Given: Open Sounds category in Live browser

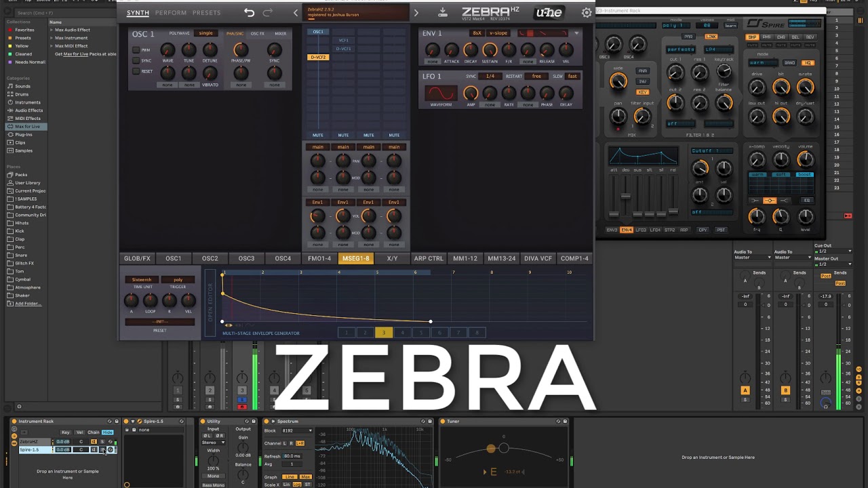Looking at the screenshot, I should pyautogui.click(x=23, y=86).
